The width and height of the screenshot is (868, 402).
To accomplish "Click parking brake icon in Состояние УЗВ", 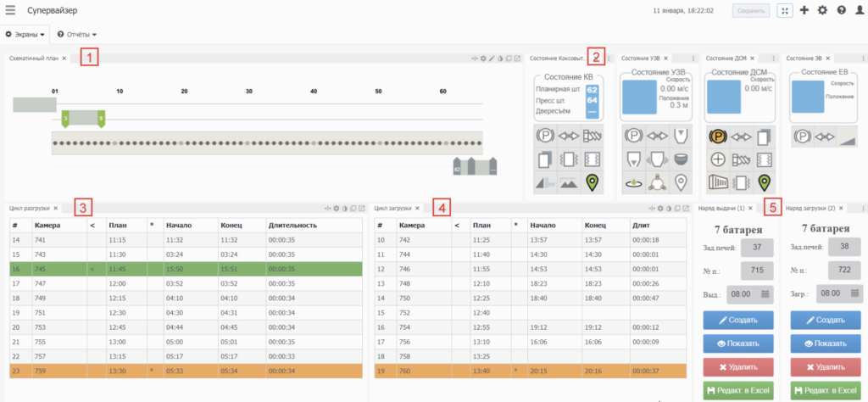I will (636, 137).
